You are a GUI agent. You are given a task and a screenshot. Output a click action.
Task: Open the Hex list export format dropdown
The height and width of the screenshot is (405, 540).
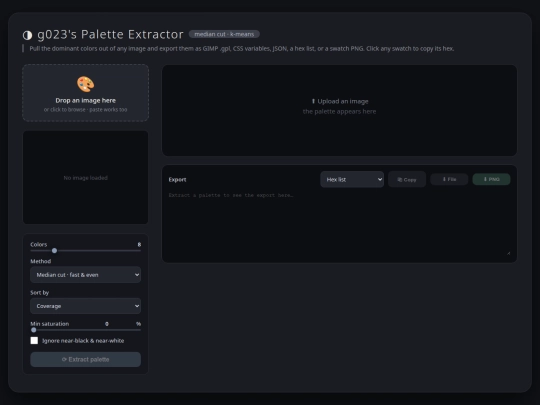(x=352, y=179)
